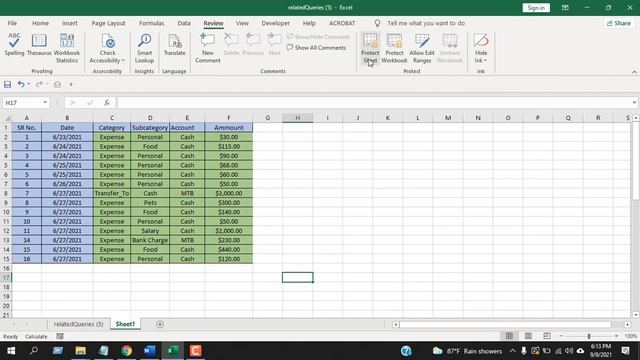Switch to the Insert tab
This screenshot has height=360, width=640.
tap(70, 23)
